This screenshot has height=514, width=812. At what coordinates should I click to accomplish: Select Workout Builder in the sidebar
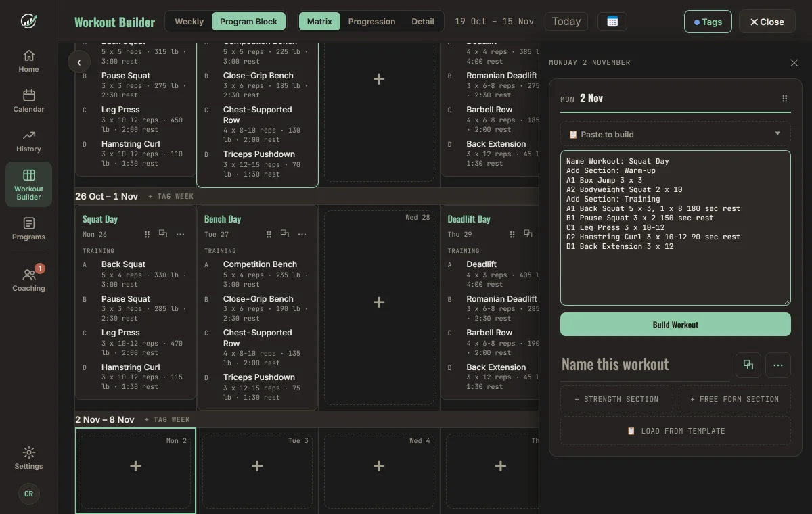pos(28,184)
